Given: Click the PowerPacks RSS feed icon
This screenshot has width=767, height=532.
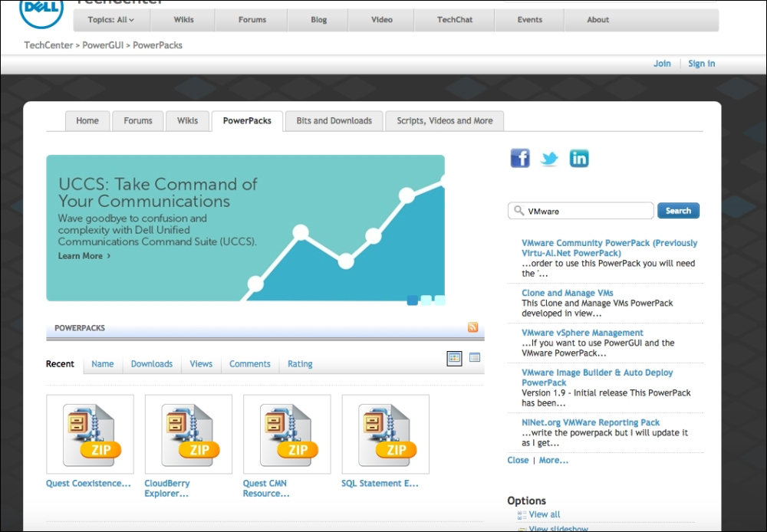Looking at the screenshot, I should (473, 327).
